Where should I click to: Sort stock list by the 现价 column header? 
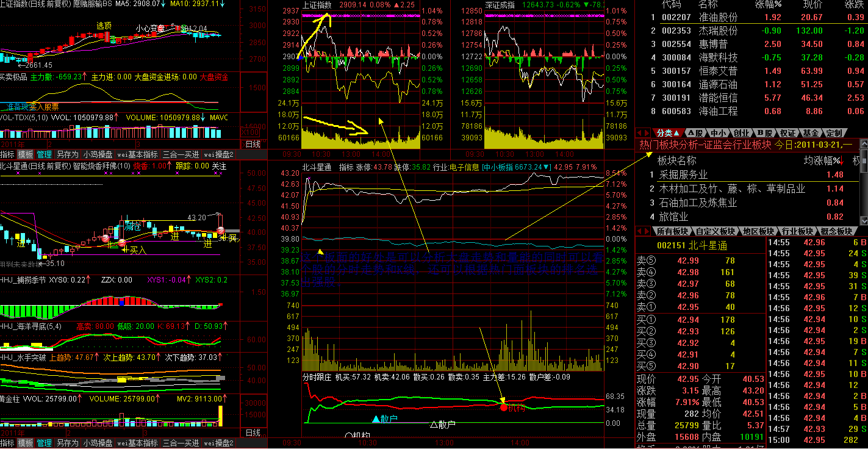[x=812, y=5]
